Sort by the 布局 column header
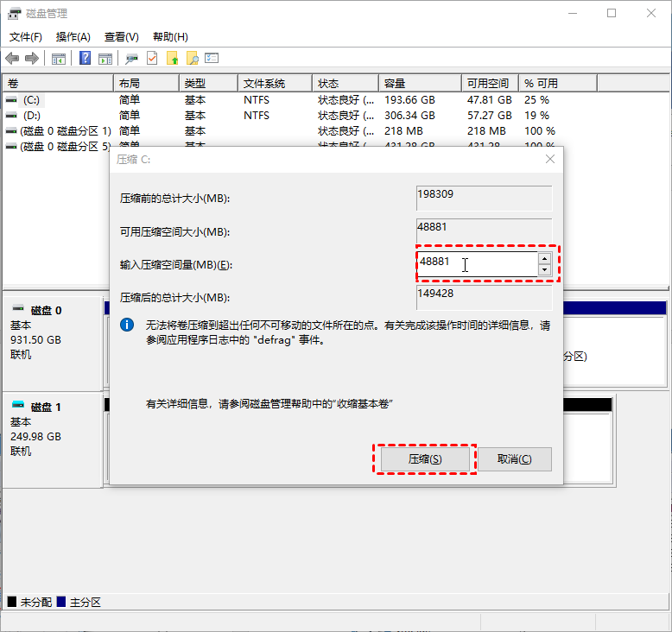 pos(146,83)
